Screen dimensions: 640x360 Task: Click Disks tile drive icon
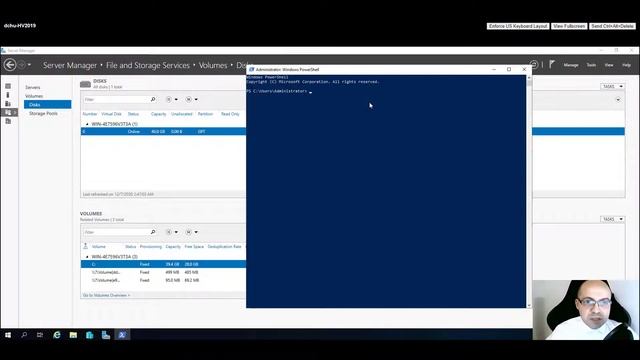click(85, 84)
